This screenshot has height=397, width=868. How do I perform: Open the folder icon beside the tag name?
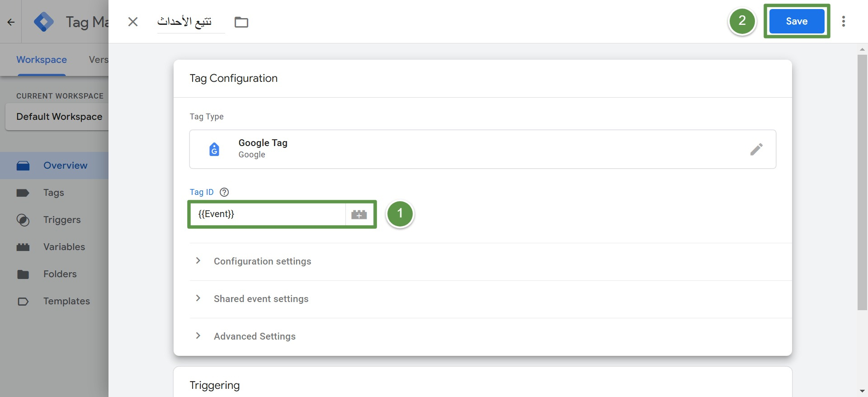(241, 22)
